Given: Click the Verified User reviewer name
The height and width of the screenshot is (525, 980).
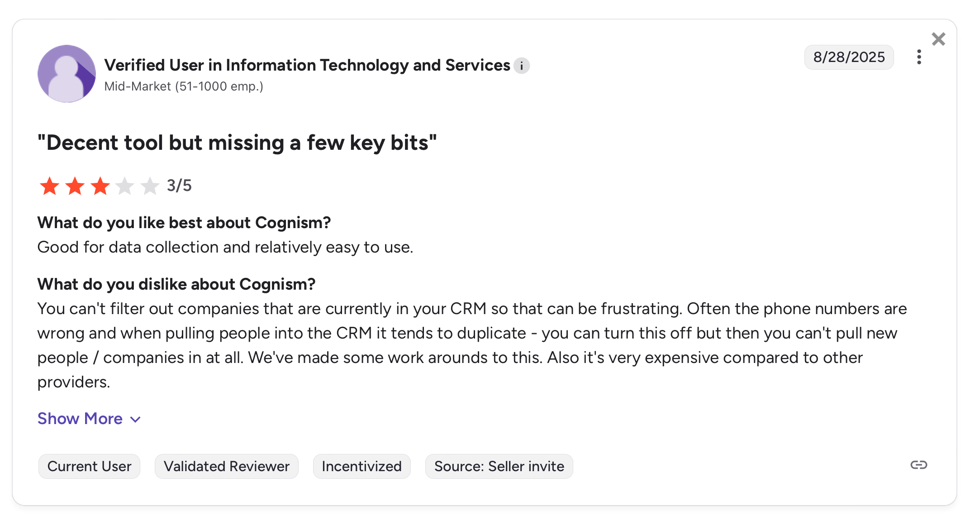Looking at the screenshot, I should pyautogui.click(x=307, y=65).
